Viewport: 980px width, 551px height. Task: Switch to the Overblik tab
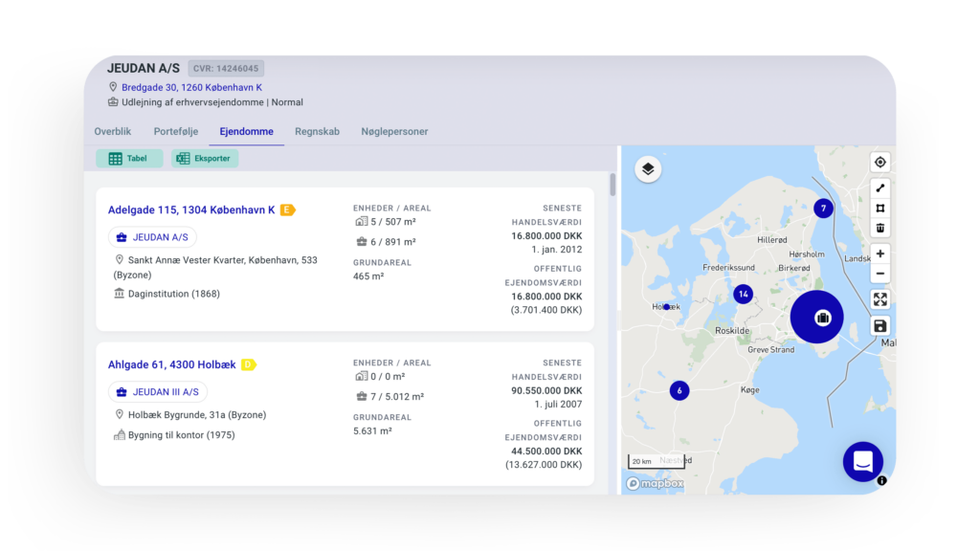pos(113,132)
